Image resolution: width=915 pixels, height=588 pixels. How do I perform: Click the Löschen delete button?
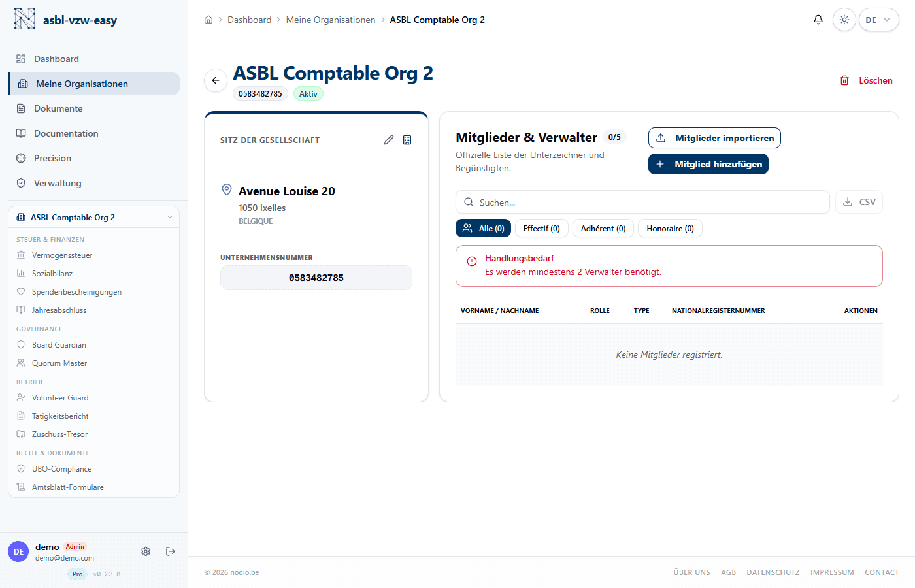point(866,80)
